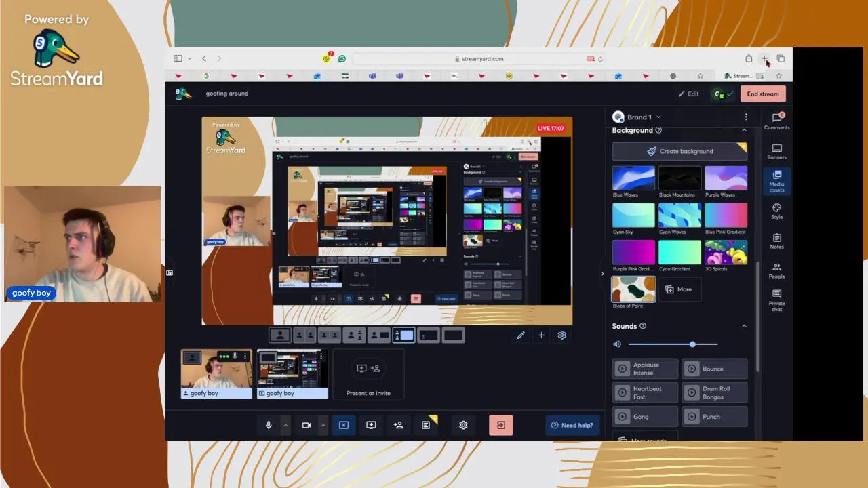Viewport: 868px width, 488px height.
Task: Open the destinations status icon beside Edit
Action: click(x=723, y=94)
